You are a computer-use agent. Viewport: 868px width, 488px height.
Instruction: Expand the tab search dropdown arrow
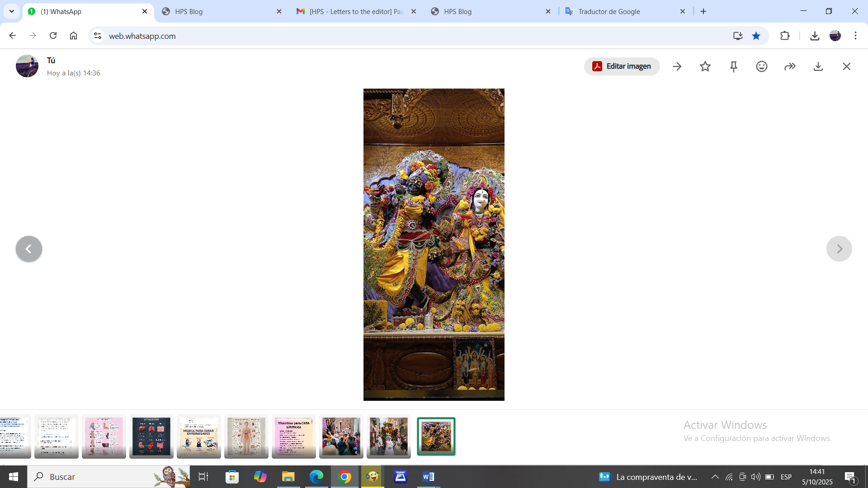pos(12,11)
